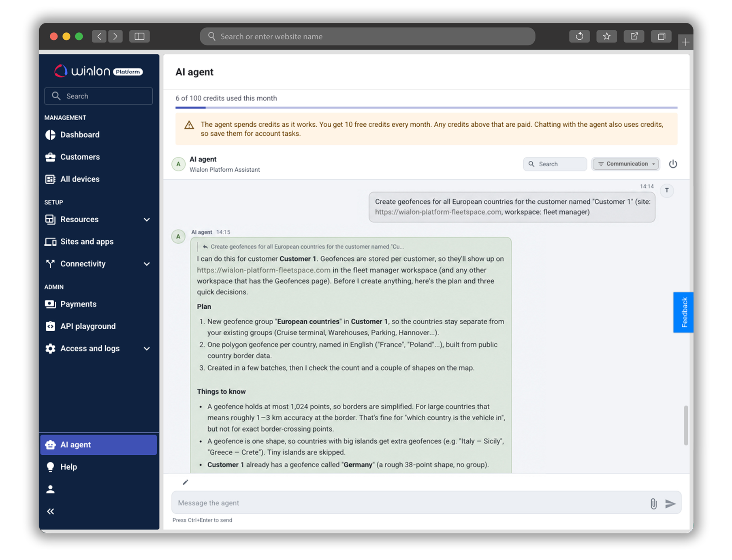Click the paperclip attach file icon
The height and width of the screenshot is (560, 732).
pos(653,503)
